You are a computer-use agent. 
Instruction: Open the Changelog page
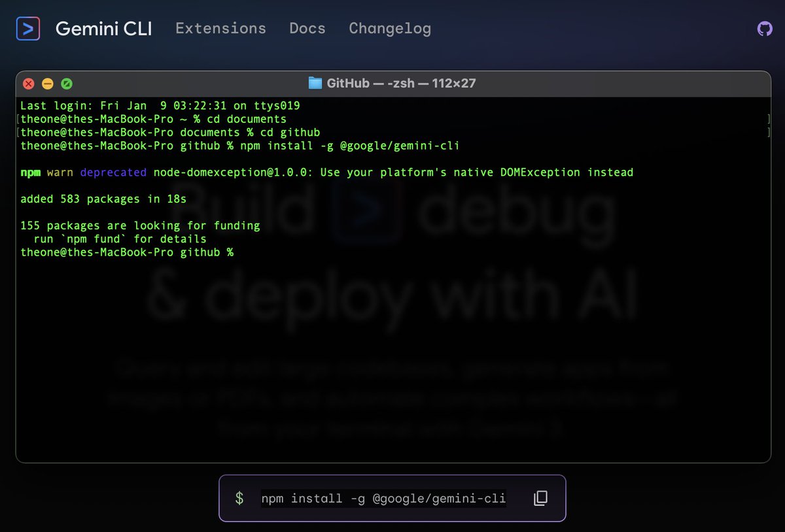tap(390, 29)
